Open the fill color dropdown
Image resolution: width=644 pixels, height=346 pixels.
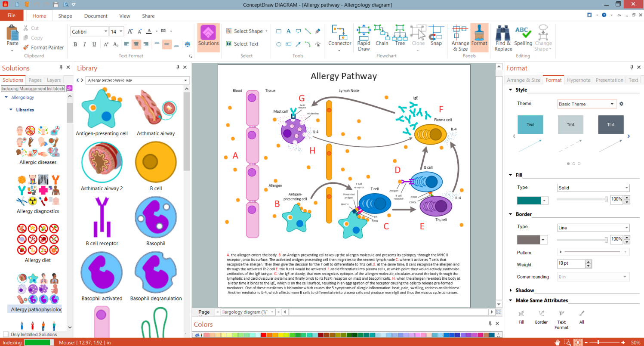pyautogui.click(x=545, y=200)
